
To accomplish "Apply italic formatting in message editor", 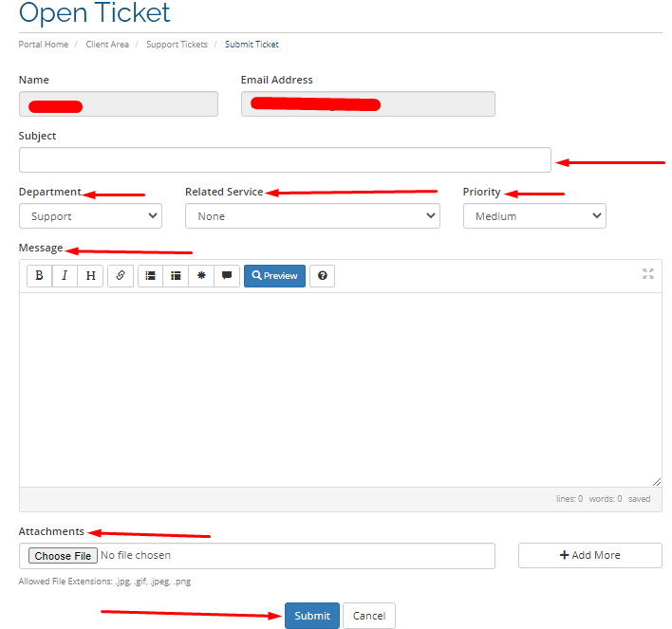I will (x=65, y=275).
